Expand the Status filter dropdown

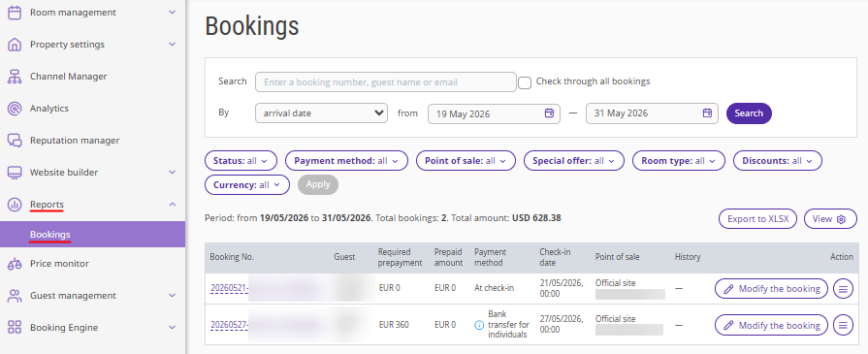[241, 161]
